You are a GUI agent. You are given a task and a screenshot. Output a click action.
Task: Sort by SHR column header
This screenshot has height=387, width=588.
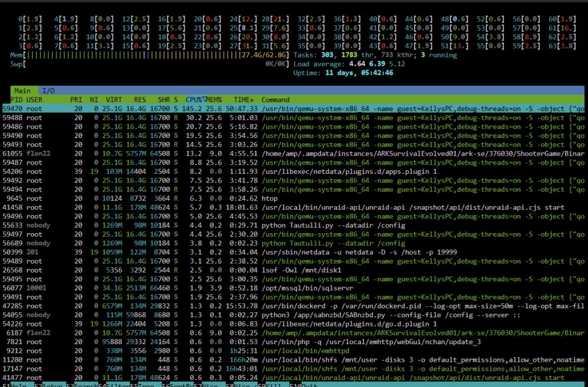pyautogui.click(x=163, y=100)
